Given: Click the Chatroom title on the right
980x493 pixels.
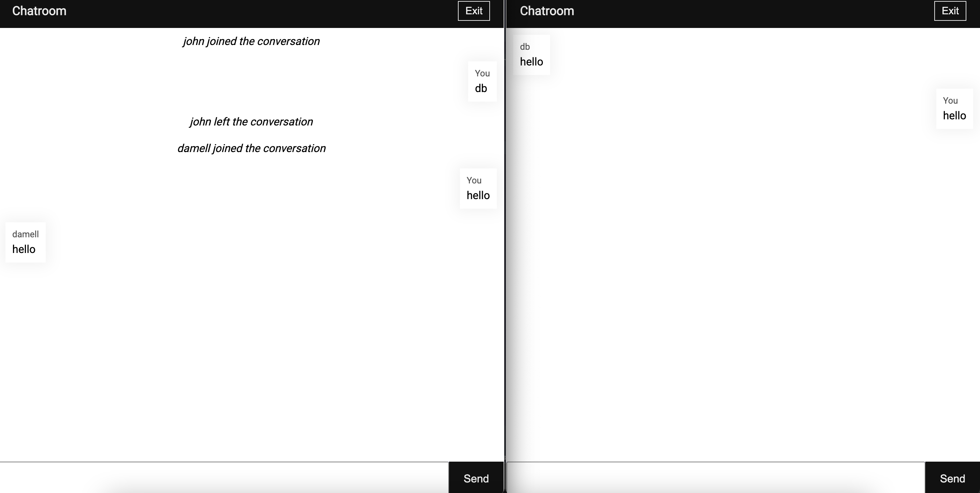Looking at the screenshot, I should [x=547, y=11].
